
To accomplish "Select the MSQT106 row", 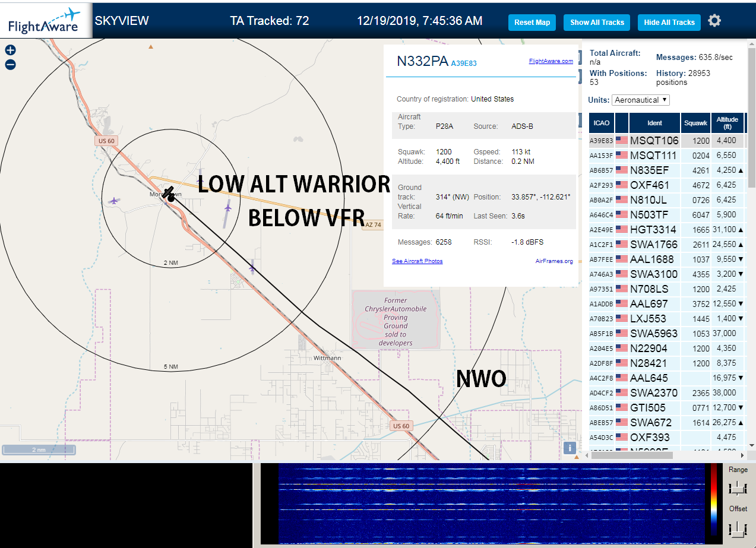I will [666, 141].
